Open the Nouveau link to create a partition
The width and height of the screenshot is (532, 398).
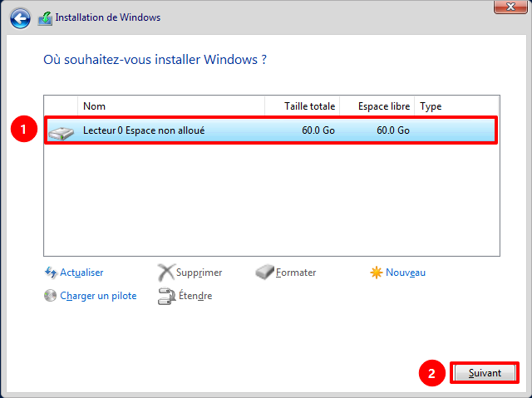point(406,273)
